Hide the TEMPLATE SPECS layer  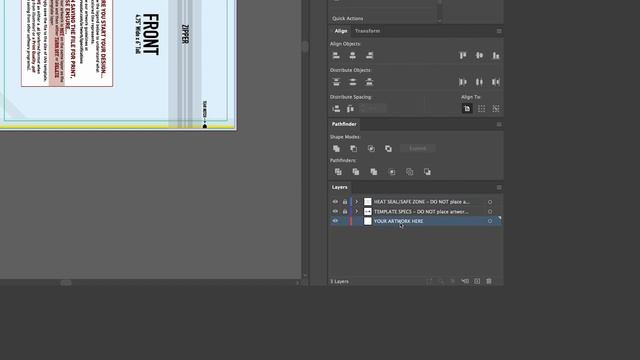[335, 211]
